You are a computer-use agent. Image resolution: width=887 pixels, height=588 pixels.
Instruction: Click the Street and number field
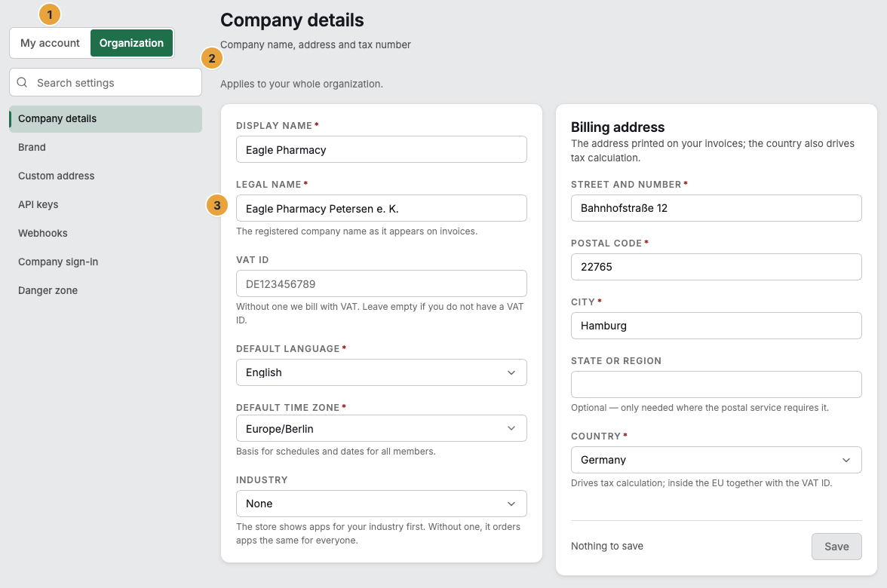pos(717,208)
